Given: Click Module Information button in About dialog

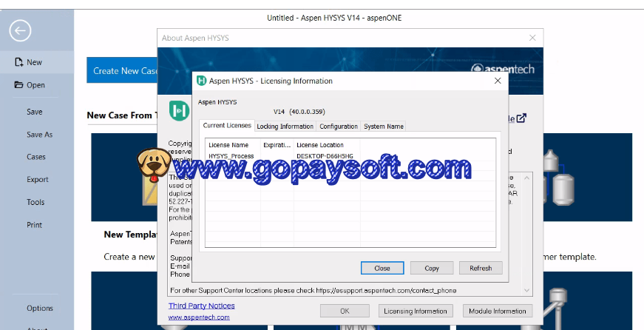Looking at the screenshot, I should click(498, 311).
